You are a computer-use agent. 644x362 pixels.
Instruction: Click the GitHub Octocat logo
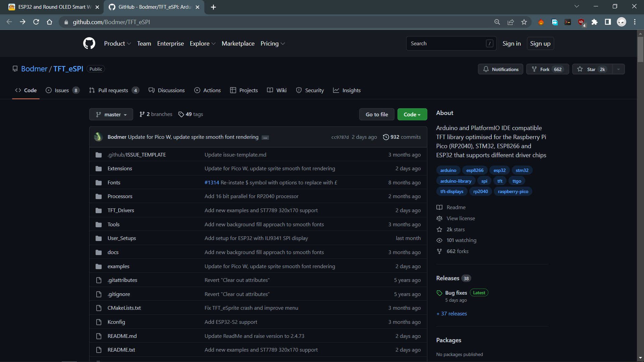89,44
